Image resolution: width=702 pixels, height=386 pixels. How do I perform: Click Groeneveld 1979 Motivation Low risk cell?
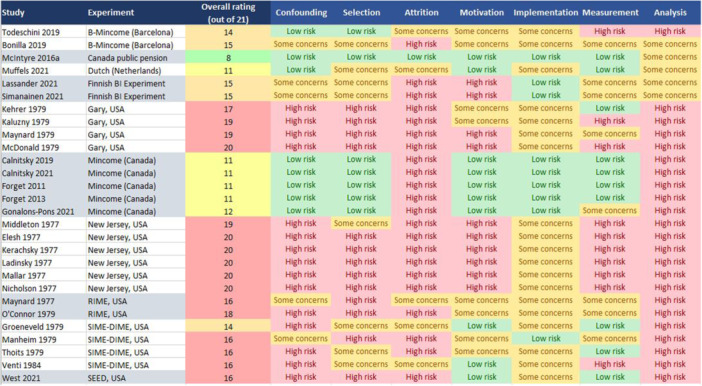coord(481,326)
